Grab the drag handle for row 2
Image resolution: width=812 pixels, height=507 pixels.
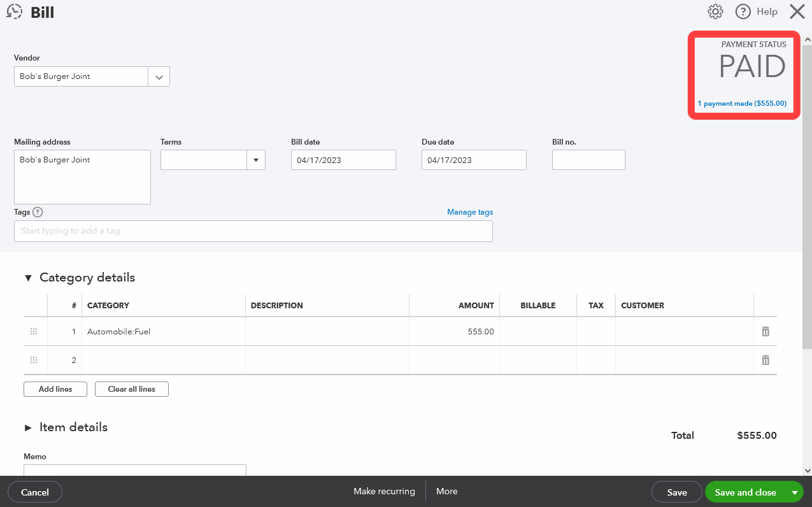point(34,360)
